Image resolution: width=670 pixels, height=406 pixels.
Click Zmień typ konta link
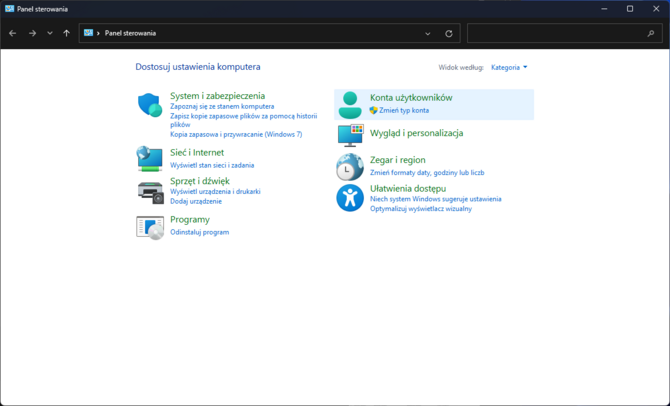pos(404,110)
